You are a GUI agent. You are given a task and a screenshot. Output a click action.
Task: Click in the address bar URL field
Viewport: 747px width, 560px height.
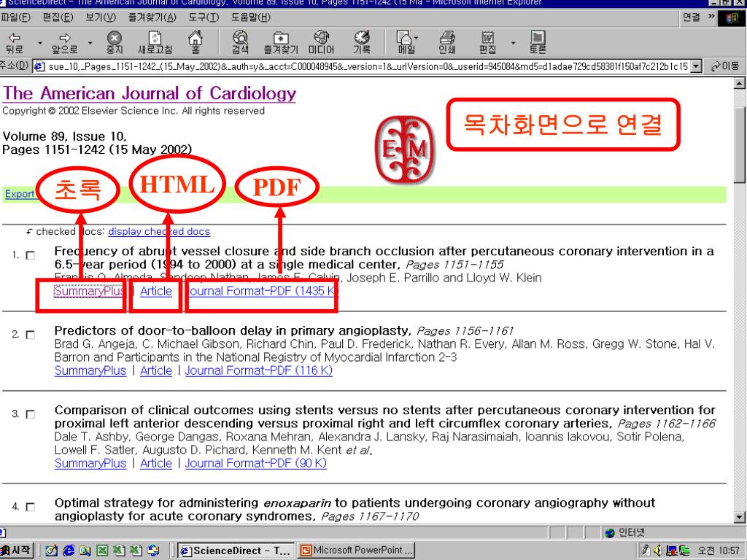pyautogui.click(x=368, y=66)
